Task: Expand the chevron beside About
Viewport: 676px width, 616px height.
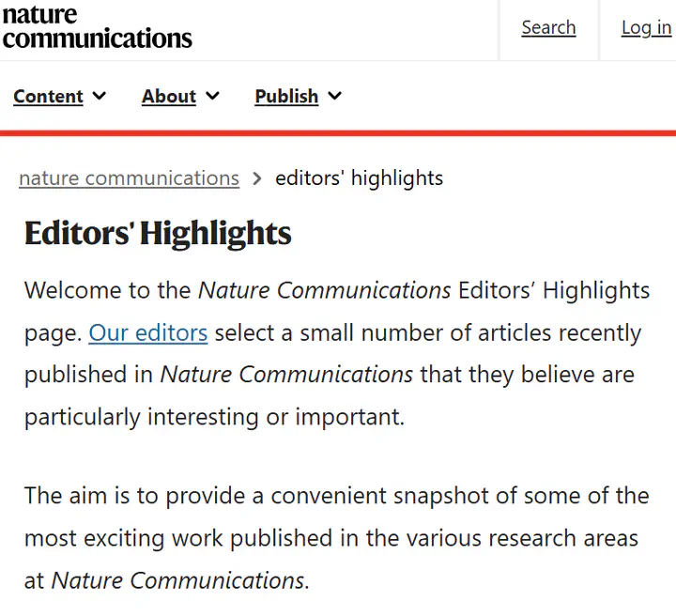Action: 213,97
